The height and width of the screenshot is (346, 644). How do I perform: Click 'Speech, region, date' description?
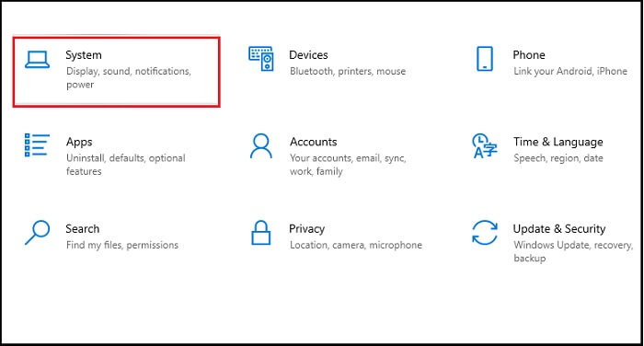click(558, 158)
